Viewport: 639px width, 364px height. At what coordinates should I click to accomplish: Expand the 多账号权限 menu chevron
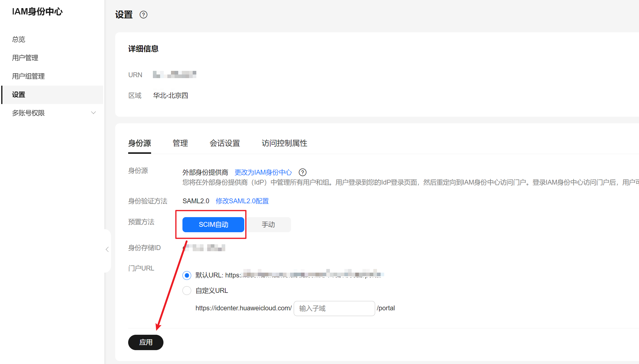click(93, 113)
